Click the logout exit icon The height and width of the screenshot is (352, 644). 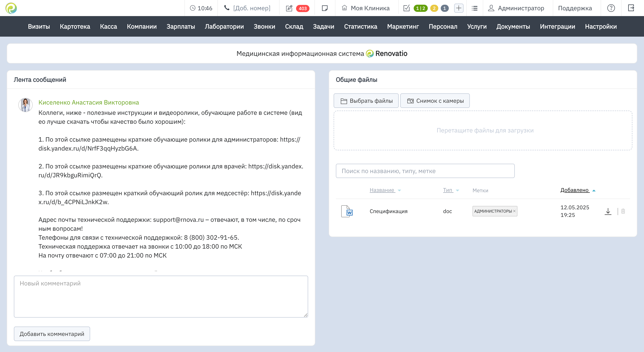point(631,8)
